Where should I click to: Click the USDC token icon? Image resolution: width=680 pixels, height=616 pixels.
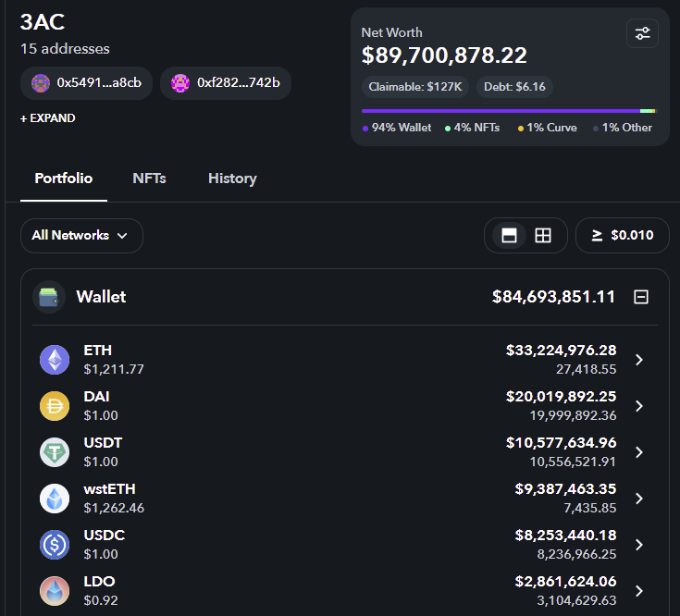click(x=55, y=545)
